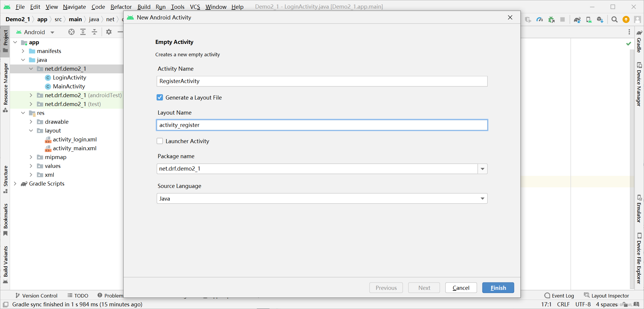644x309 pixels.
Task: Enable the Launcher Activity checkbox
Action: (160, 141)
